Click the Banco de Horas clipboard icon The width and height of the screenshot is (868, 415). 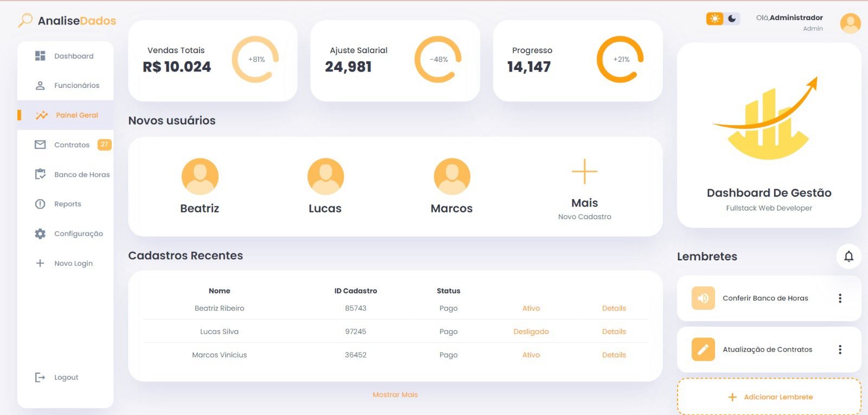tap(40, 174)
